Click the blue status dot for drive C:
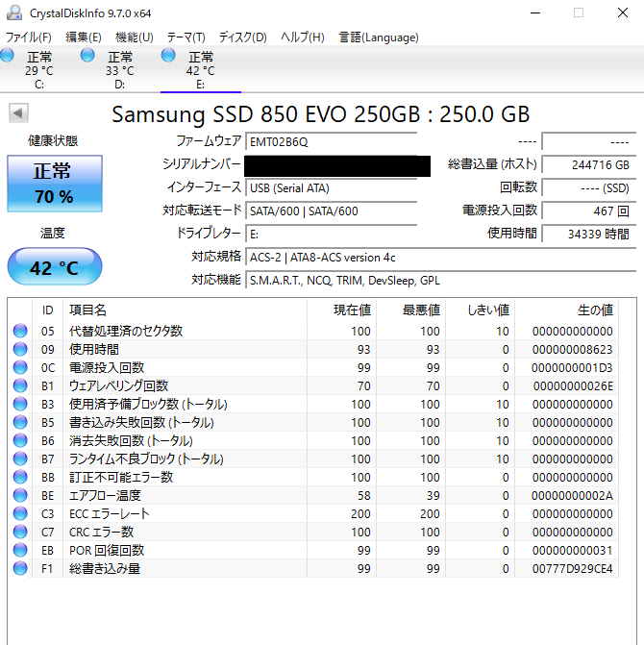This screenshot has width=644, height=645. (7, 55)
